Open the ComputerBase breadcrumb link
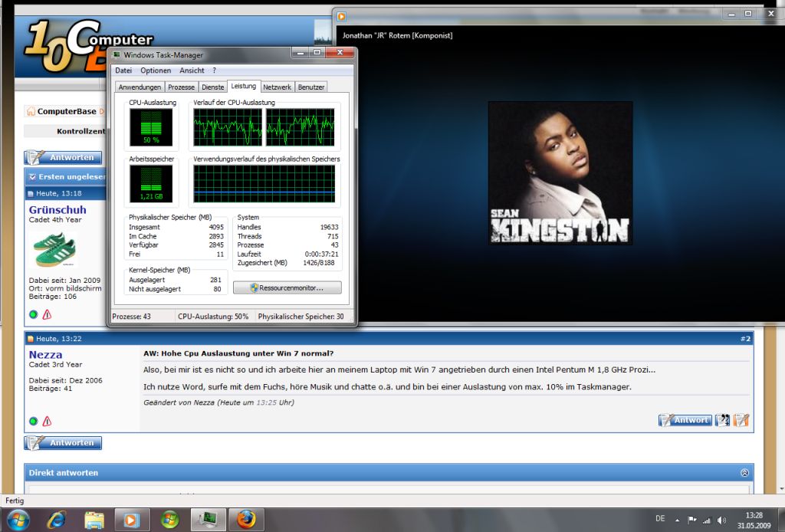Screen dimensions: 785x532 coord(67,111)
